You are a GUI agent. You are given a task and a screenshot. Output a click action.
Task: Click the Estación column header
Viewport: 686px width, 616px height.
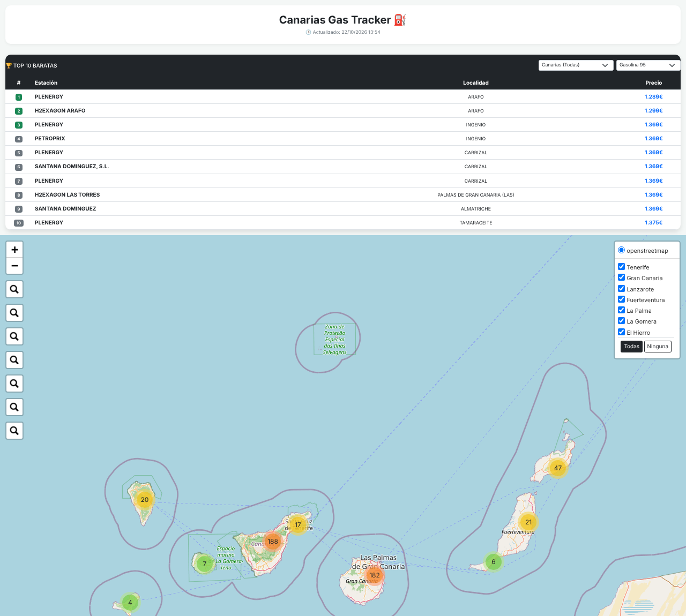pyautogui.click(x=46, y=83)
